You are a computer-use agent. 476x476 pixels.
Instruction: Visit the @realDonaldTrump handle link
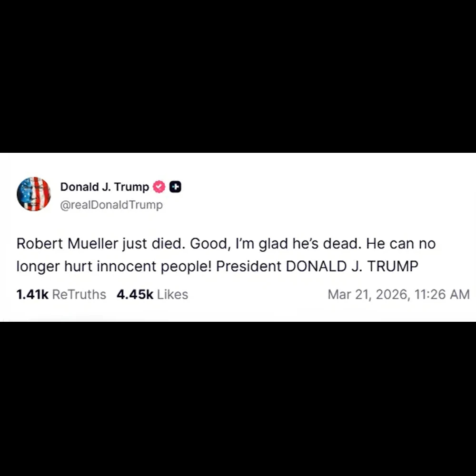(111, 205)
